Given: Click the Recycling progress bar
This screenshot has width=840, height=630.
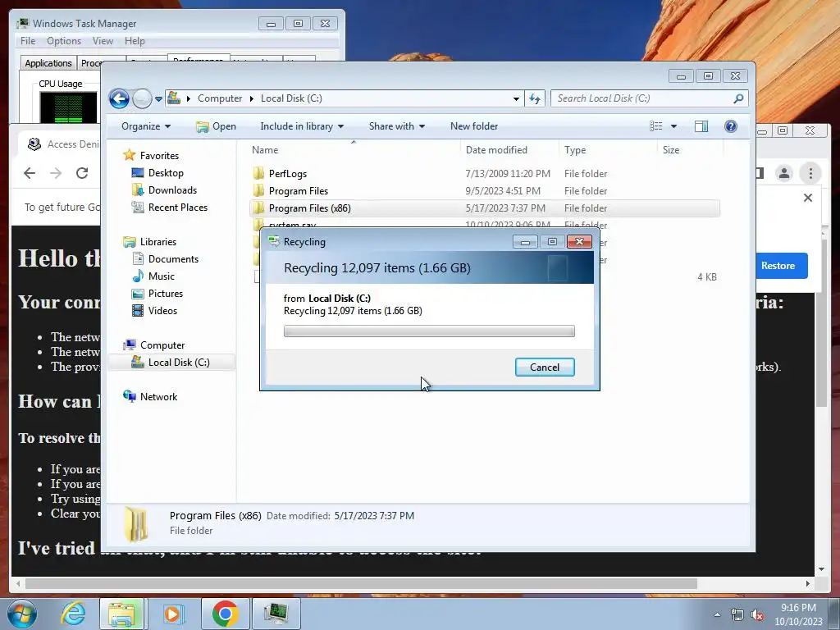Looking at the screenshot, I should [429, 331].
